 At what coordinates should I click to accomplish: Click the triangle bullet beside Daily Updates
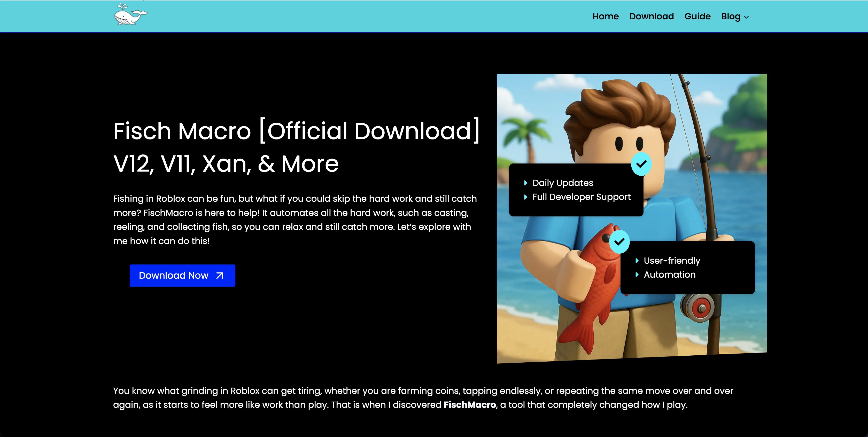[525, 183]
